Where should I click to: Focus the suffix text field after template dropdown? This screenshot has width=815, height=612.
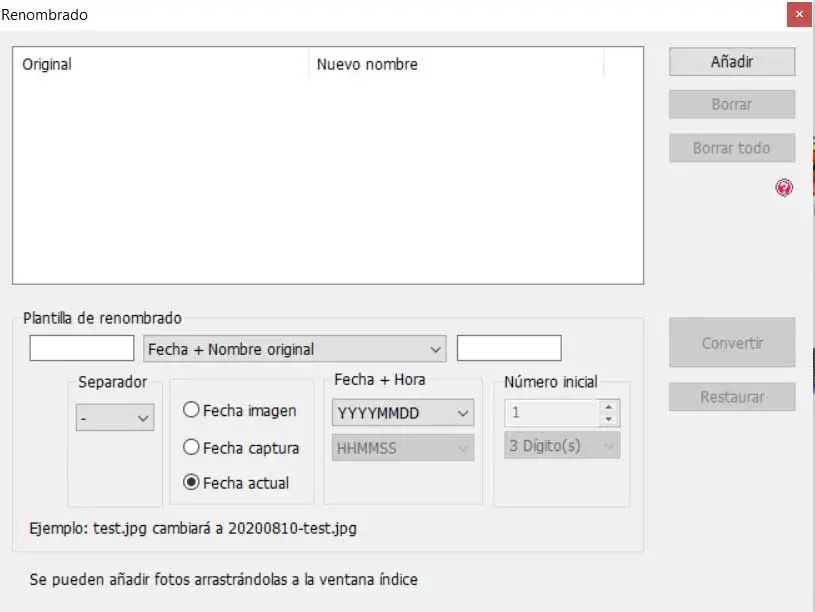click(x=509, y=348)
